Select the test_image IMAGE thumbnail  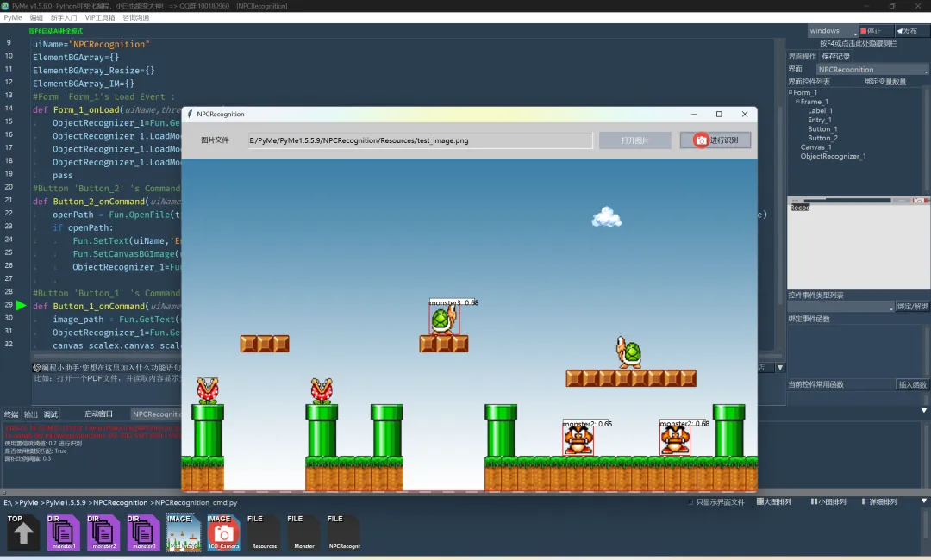coord(184,532)
